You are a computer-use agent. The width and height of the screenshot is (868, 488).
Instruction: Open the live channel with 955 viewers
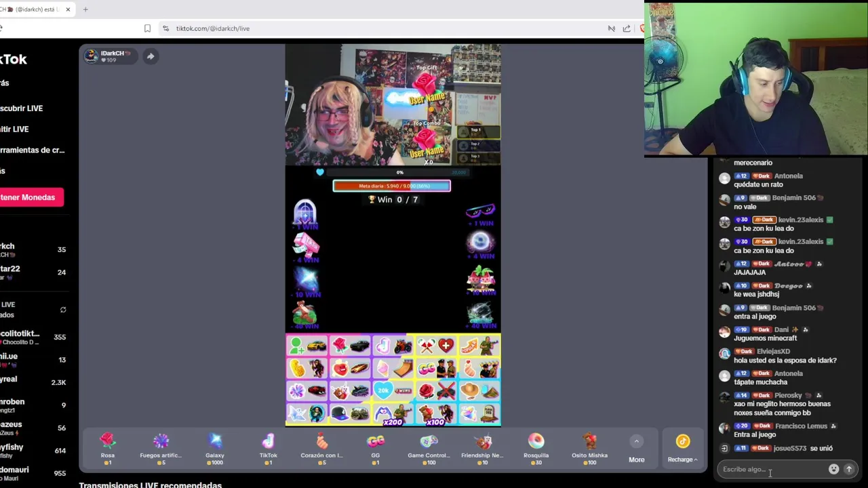(x=33, y=473)
